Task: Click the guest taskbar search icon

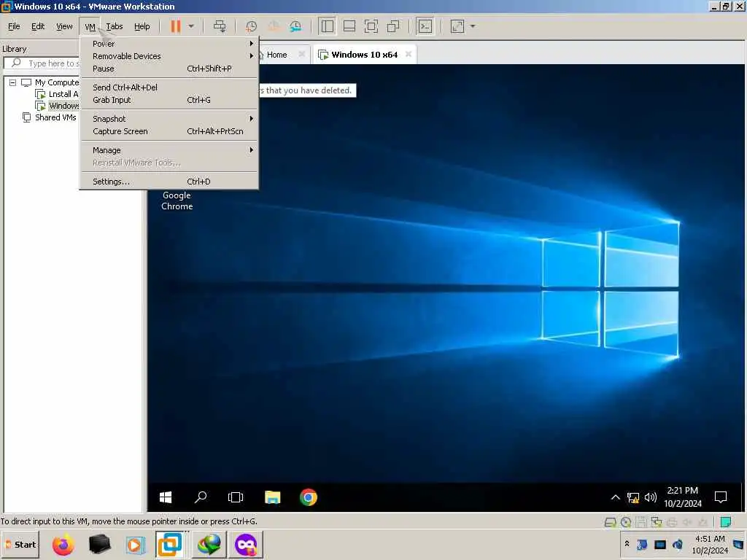Action: (201, 497)
